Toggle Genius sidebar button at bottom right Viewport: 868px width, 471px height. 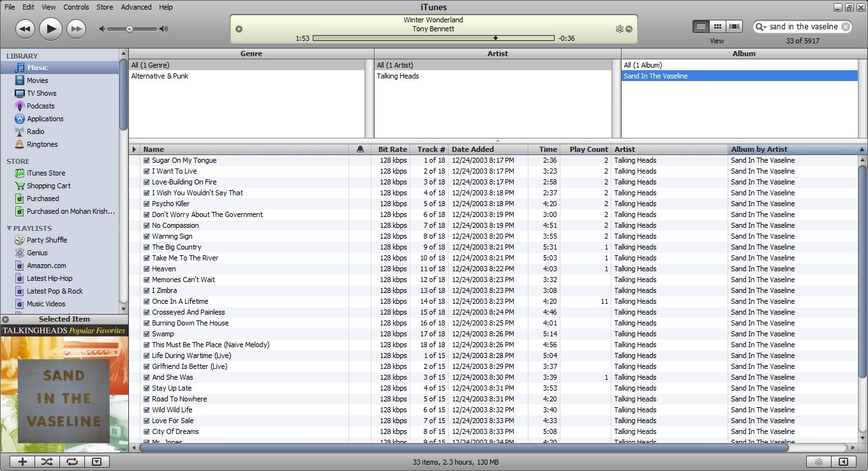[843, 462]
